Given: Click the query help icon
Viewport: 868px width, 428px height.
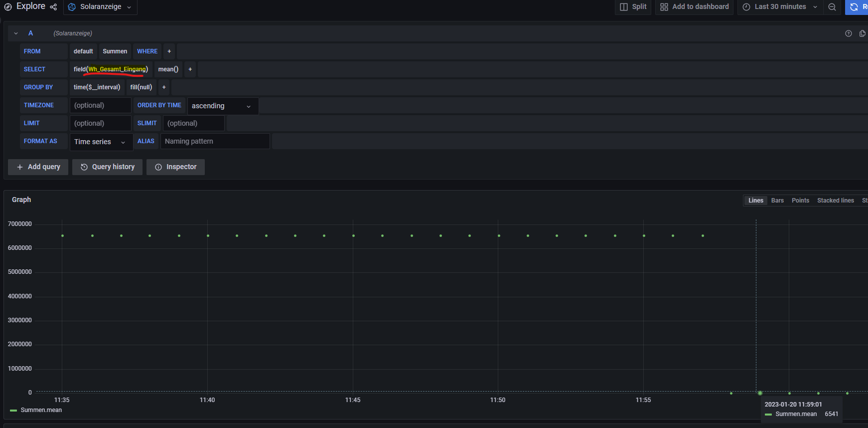Looking at the screenshot, I should pyautogui.click(x=849, y=33).
